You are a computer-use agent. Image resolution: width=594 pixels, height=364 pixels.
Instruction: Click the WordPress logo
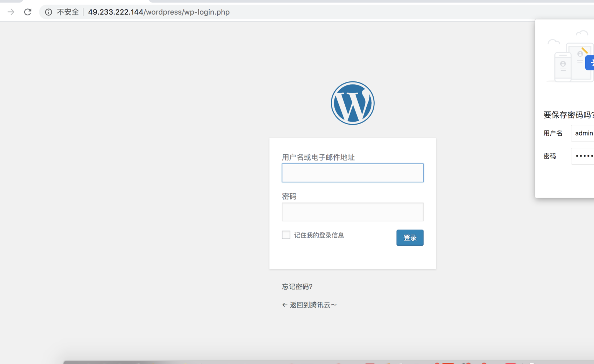coord(353,103)
